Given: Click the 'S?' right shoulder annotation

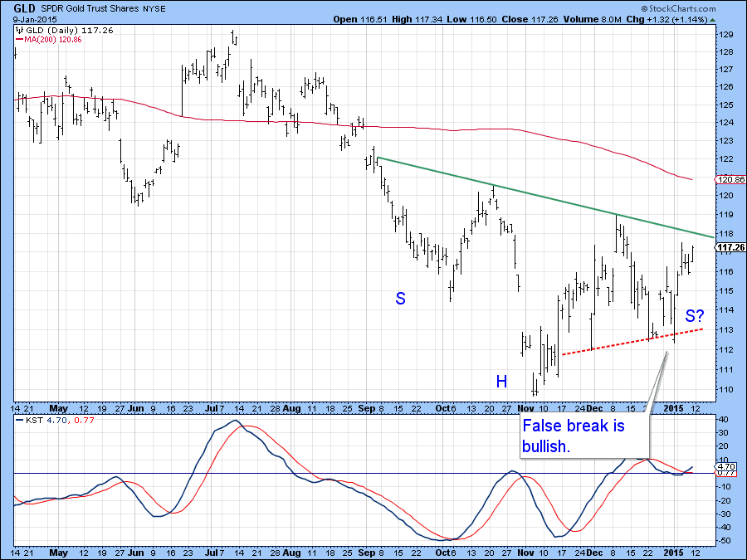Looking at the screenshot, I should (x=695, y=316).
